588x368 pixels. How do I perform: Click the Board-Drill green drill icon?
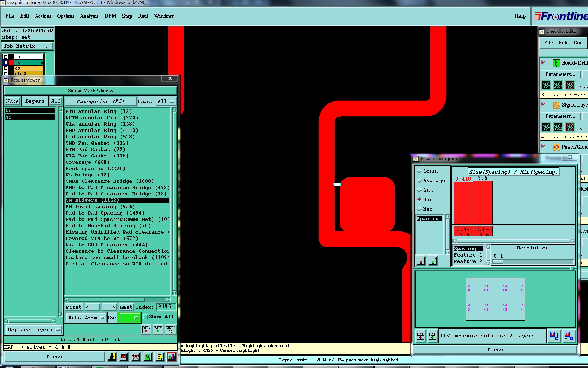(556, 63)
